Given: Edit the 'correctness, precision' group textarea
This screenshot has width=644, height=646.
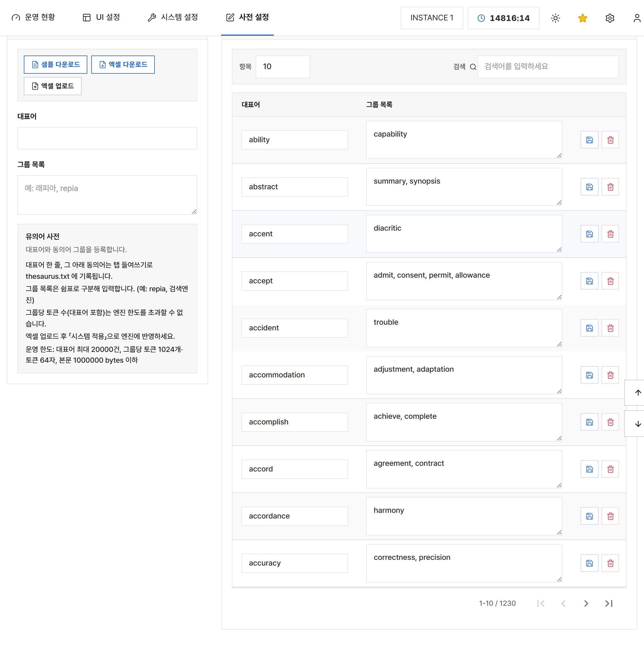Looking at the screenshot, I should click(464, 563).
